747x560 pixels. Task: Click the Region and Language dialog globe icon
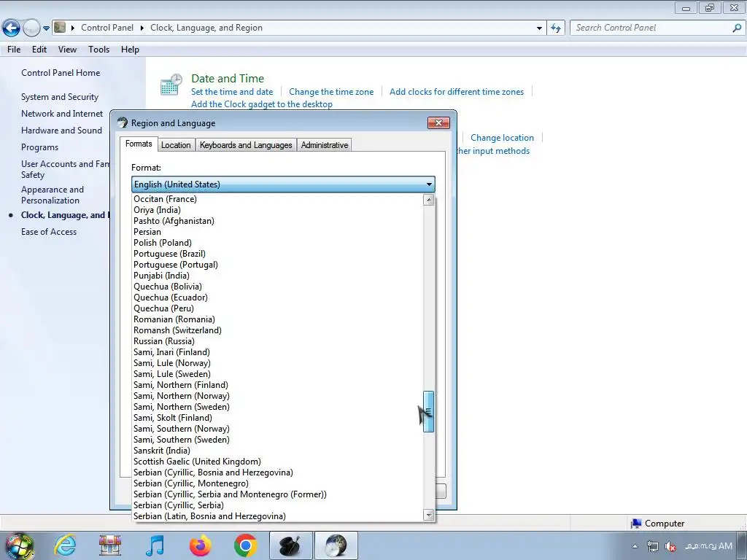(x=123, y=122)
